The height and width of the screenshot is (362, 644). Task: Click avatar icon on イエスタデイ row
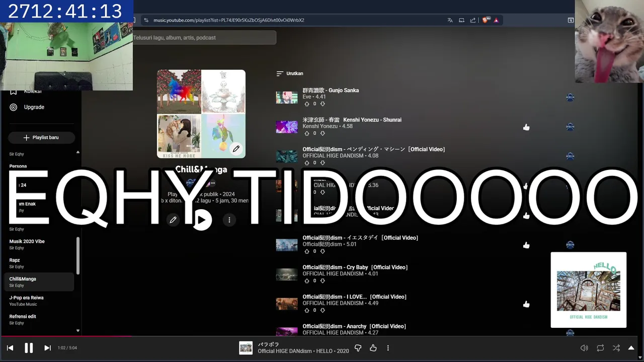coord(570,245)
